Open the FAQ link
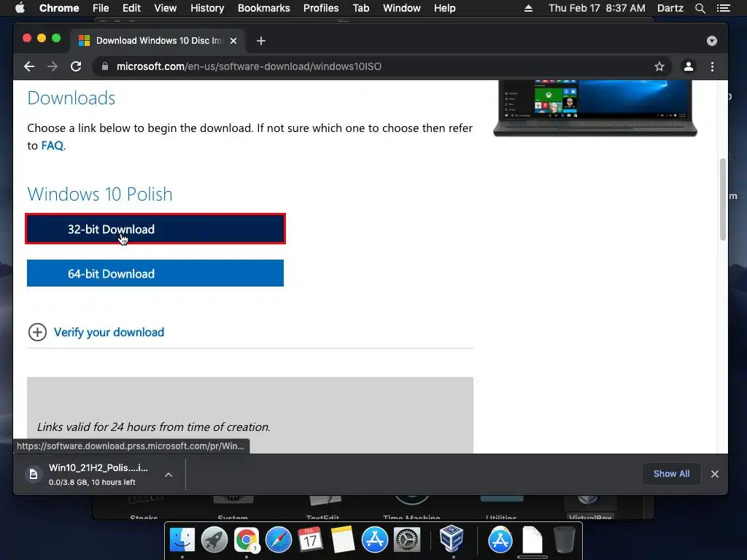 tap(52, 146)
